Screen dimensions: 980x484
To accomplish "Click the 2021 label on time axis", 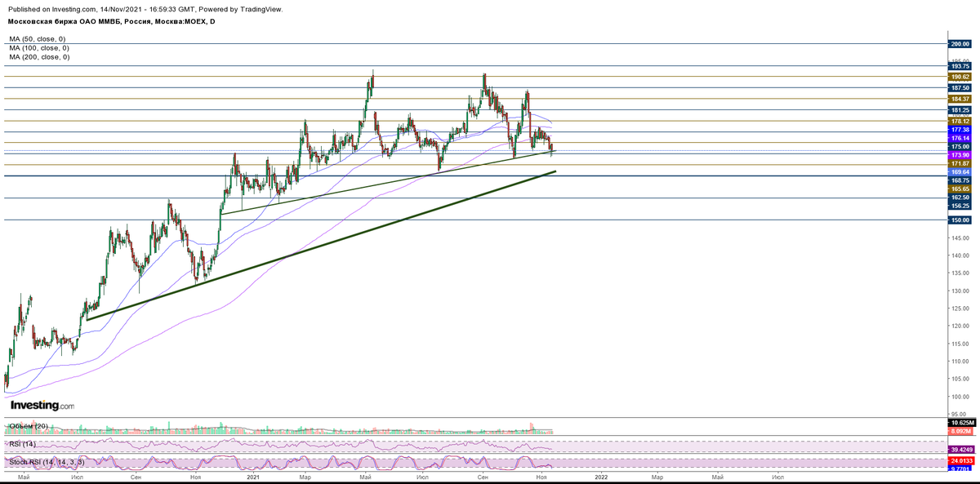I will 254,477.
